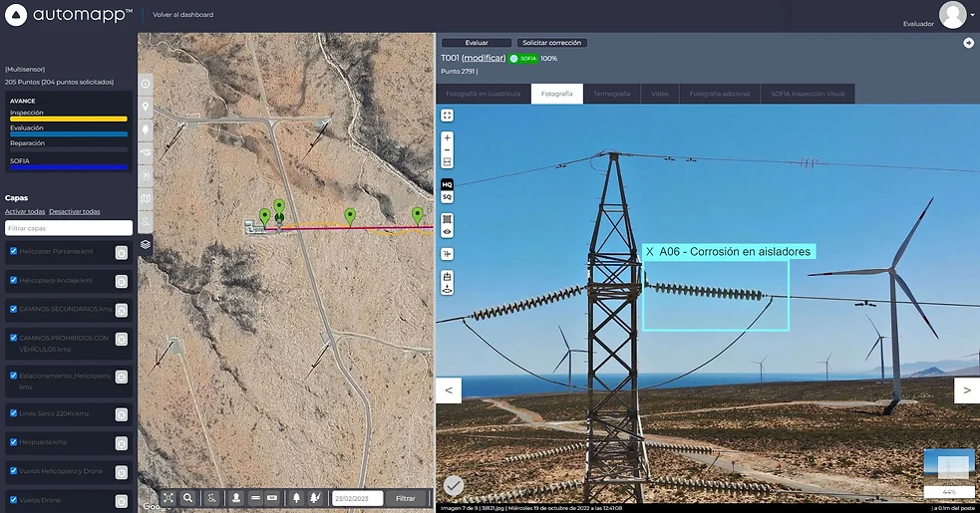The width and height of the screenshot is (980, 513).
Task: Click the grid overlay icon on photo viewer
Action: (x=447, y=219)
